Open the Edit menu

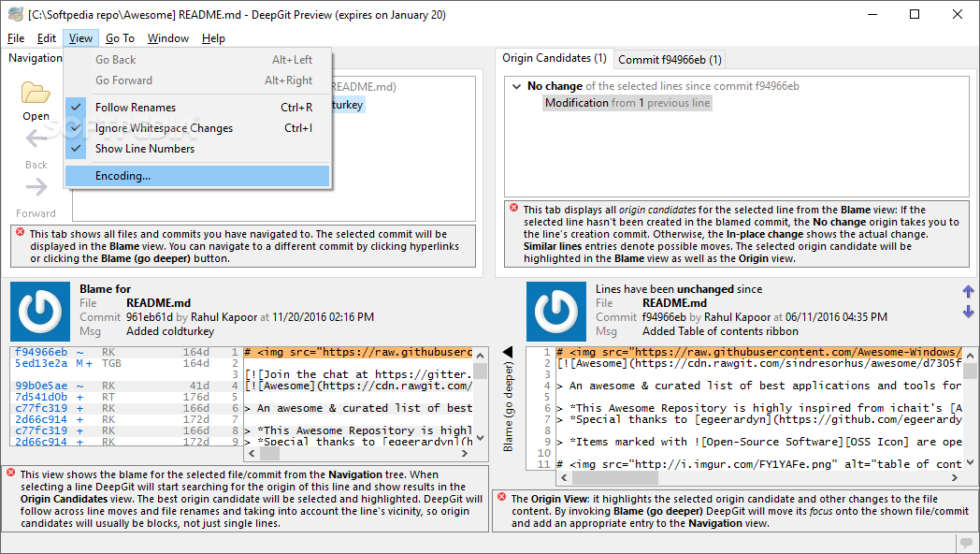tap(46, 38)
